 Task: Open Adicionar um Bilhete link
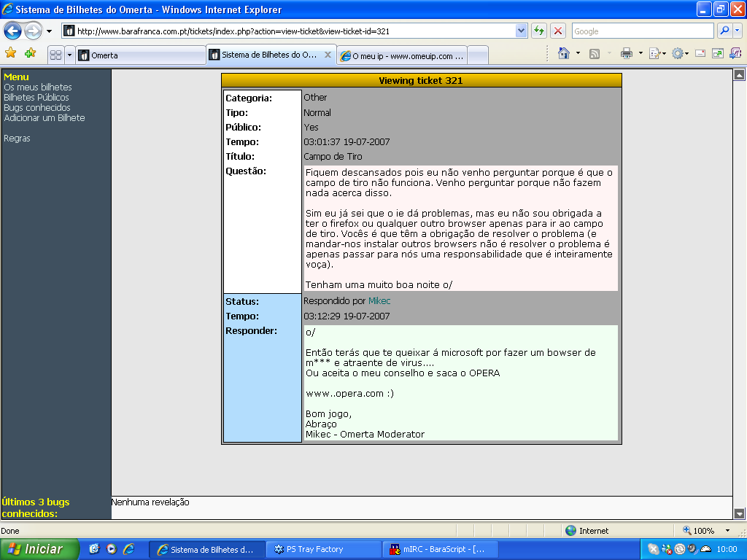coord(44,118)
